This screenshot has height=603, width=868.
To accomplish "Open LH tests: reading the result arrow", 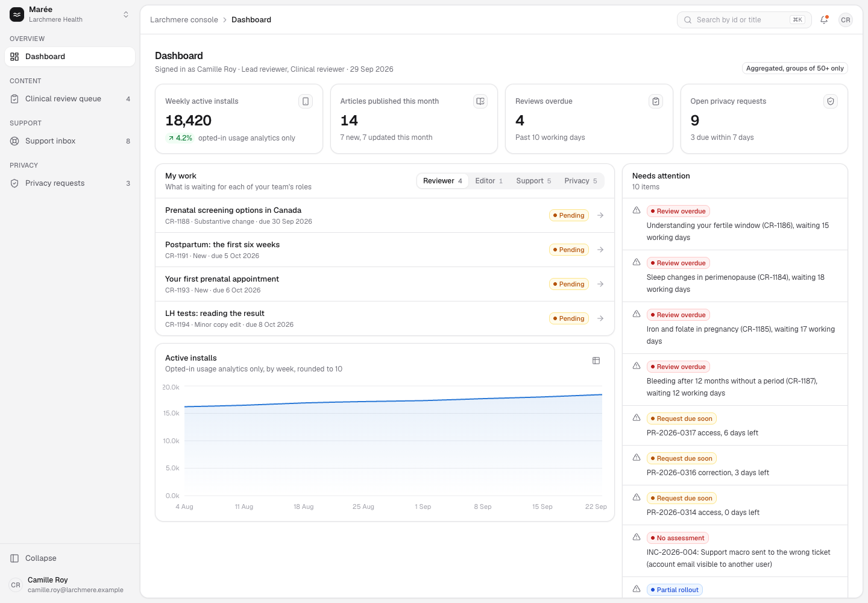I will tap(600, 318).
